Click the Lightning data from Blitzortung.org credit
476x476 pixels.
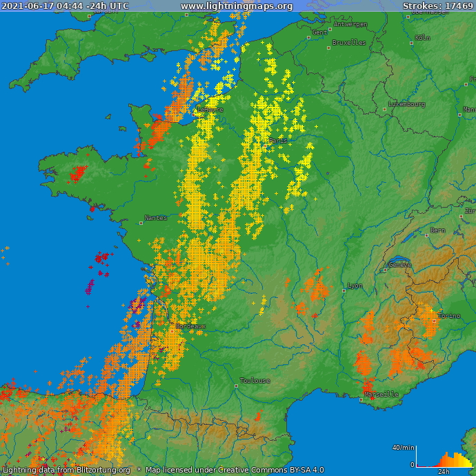click(x=66, y=470)
